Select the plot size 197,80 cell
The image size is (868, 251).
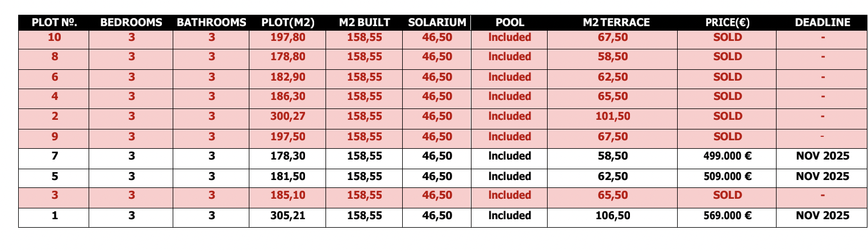(x=287, y=37)
